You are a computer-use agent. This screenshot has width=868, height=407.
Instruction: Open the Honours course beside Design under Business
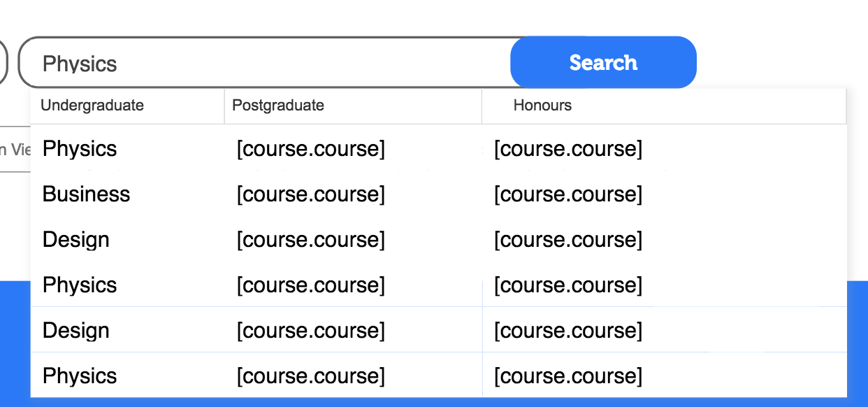(x=568, y=240)
